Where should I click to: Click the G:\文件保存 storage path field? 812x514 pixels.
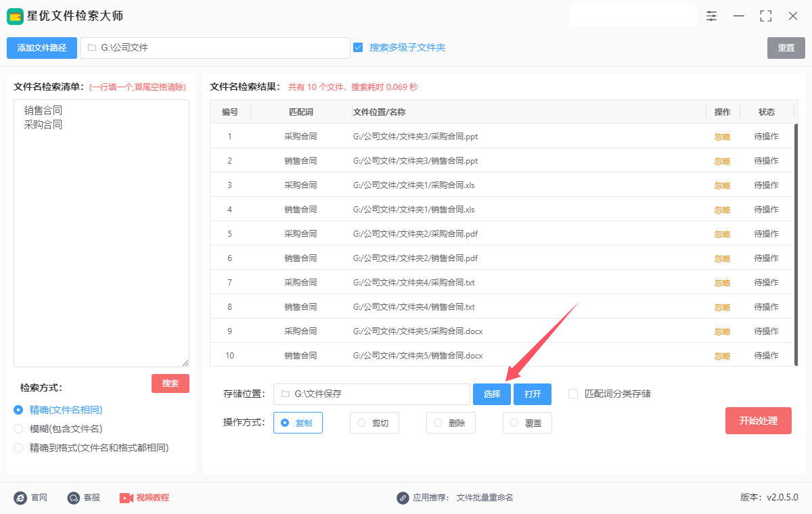[x=371, y=394]
